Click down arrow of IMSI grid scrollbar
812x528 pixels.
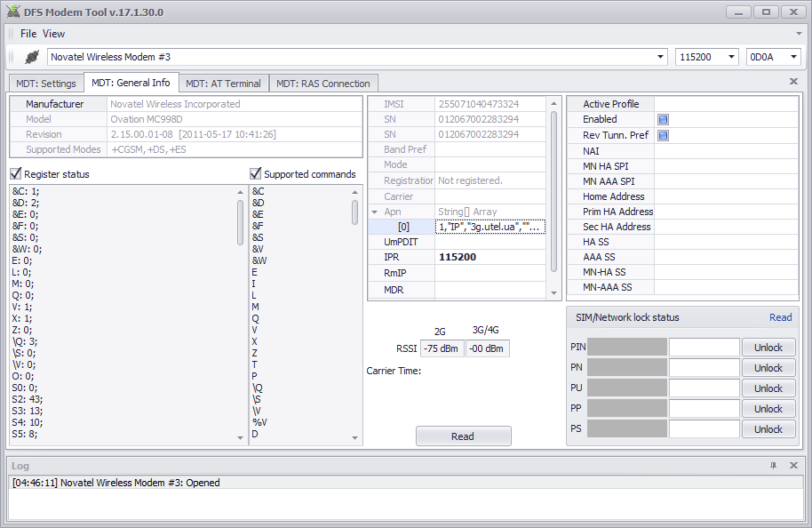[x=553, y=293]
